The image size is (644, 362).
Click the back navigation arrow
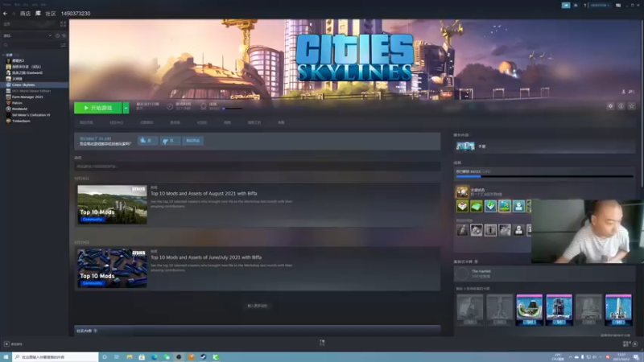tap(5, 14)
